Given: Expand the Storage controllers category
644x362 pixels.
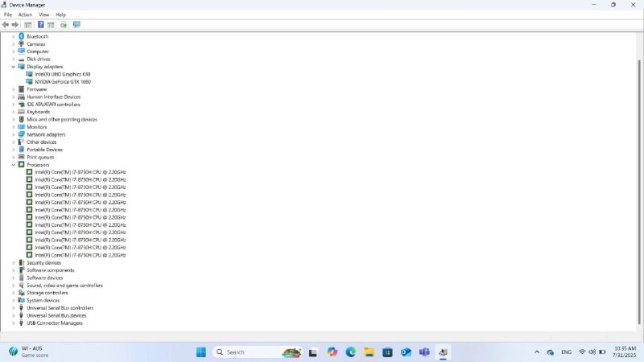Looking at the screenshot, I should click(x=13, y=293).
